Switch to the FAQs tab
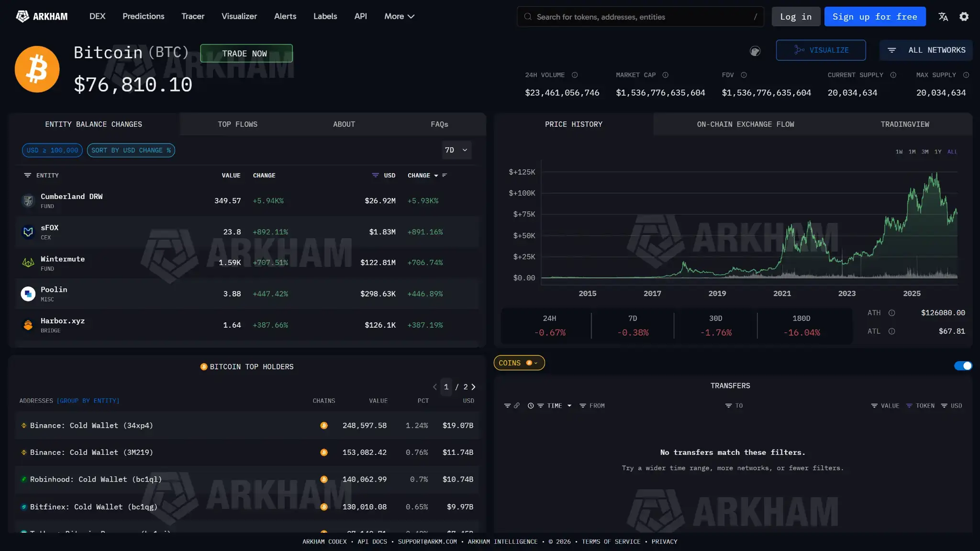The image size is (980, 551). (x=439, y=124)
